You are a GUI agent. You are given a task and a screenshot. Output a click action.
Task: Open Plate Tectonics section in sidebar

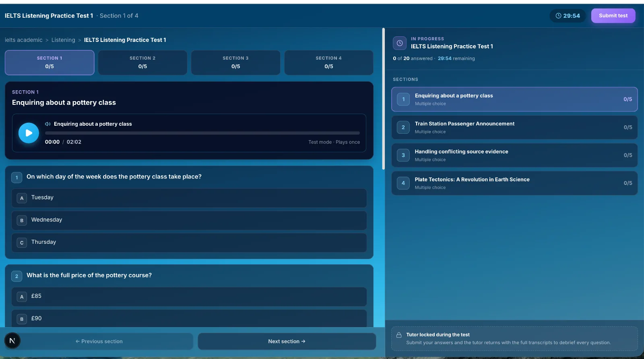pyautogui.click(x=514, y=183)
